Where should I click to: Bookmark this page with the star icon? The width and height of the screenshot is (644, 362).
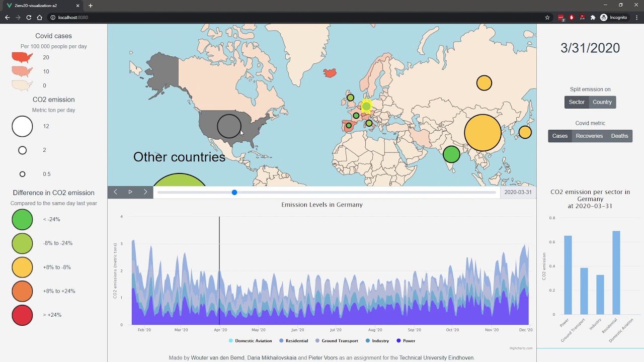point(547,18)
